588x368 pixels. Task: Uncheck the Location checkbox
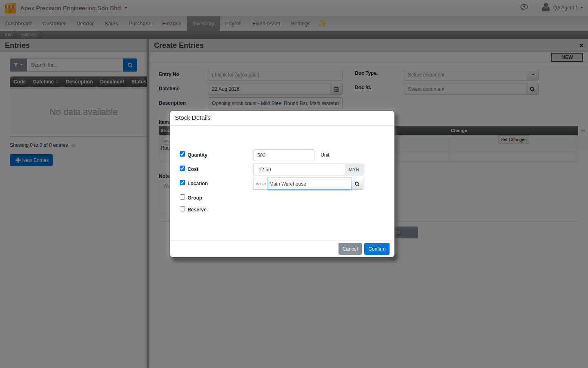coord(182,183)
